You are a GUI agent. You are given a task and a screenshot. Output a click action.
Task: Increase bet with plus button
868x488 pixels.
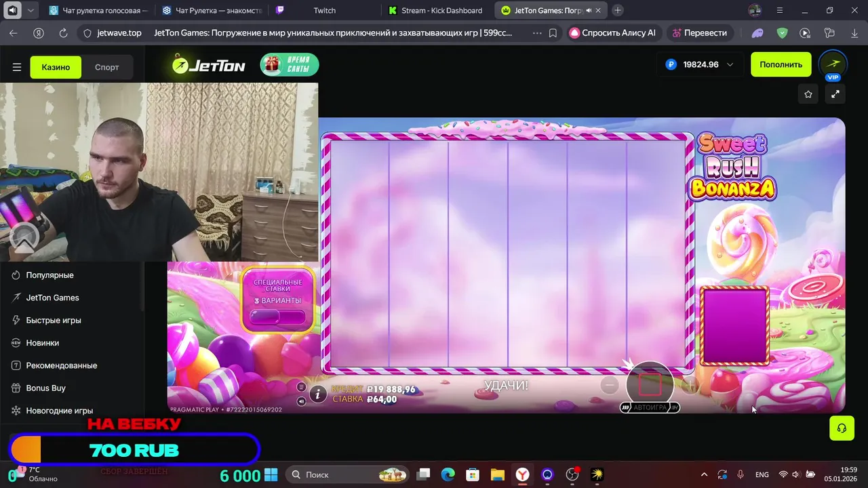pyautogui.click(x=690, y=385)
